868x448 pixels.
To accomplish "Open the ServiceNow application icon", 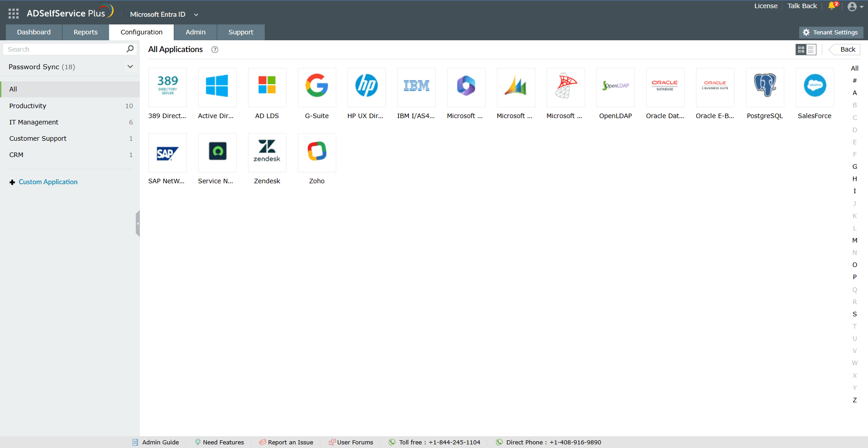I will tap(217, 153).
